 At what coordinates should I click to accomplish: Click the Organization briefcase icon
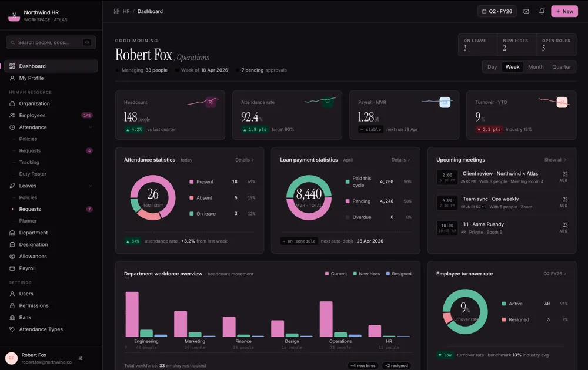(12, 103)
